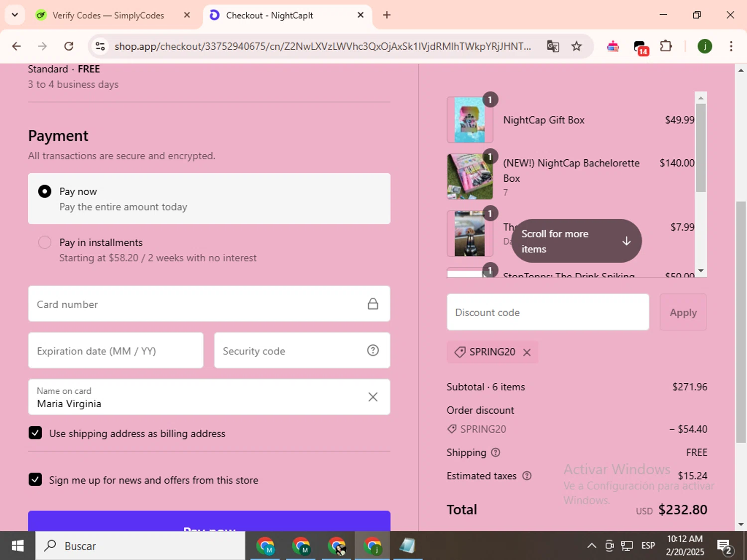Image resolution: width=747 pixels, height=560 pixels.
Task: Open the notepad taskbar app icon
Action: pyautogui.click(x=407, y=546)
